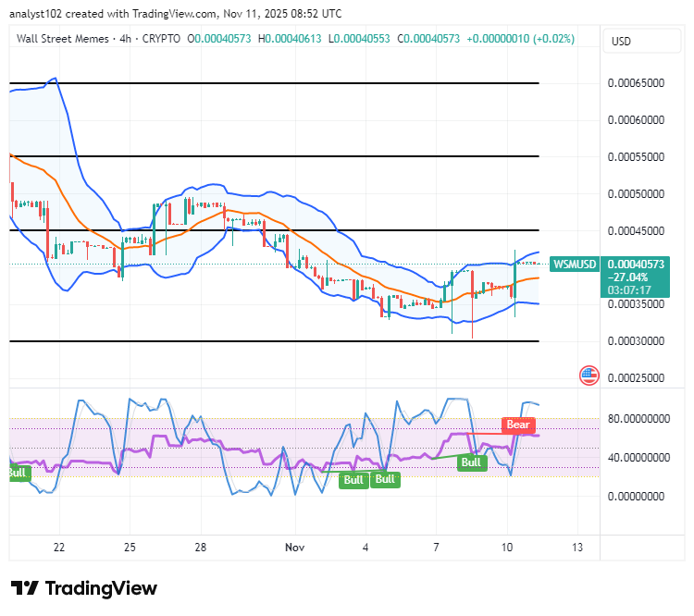Click the horizontal line at 0.00055000 level

(275, 156)
